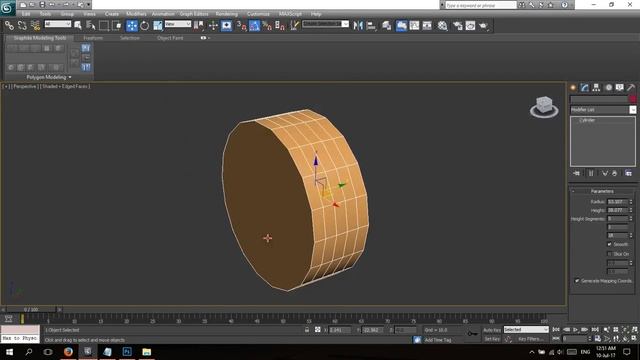Open Firefox from the taskbar
This screenshot has width=640, height=360.
coord(68,351)
